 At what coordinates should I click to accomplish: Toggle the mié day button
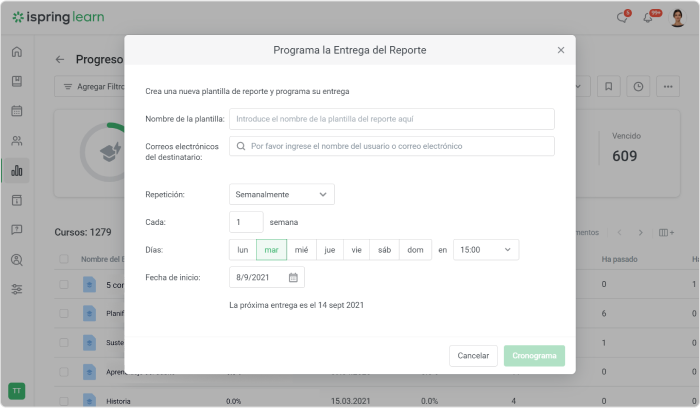pyautogui.click(x=301, y=250)
